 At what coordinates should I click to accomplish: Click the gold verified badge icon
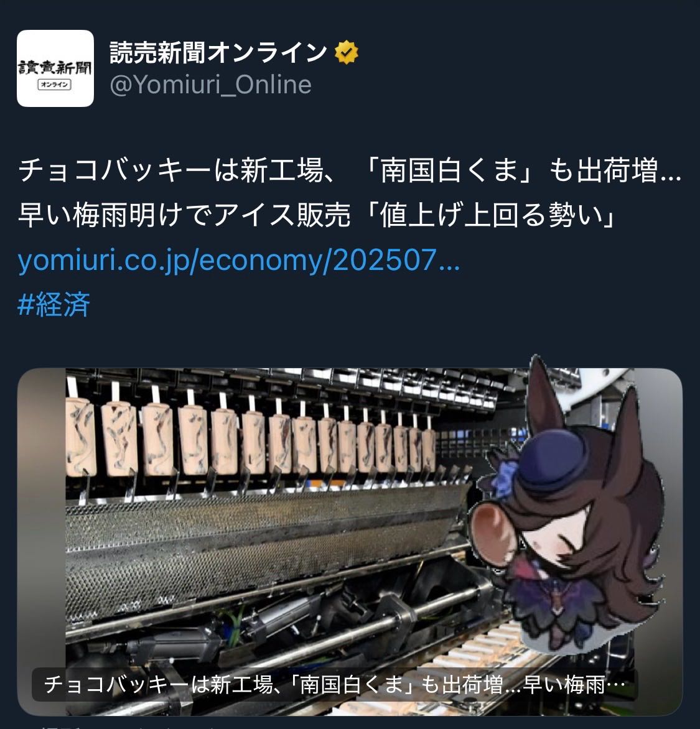tap(347, 52)
